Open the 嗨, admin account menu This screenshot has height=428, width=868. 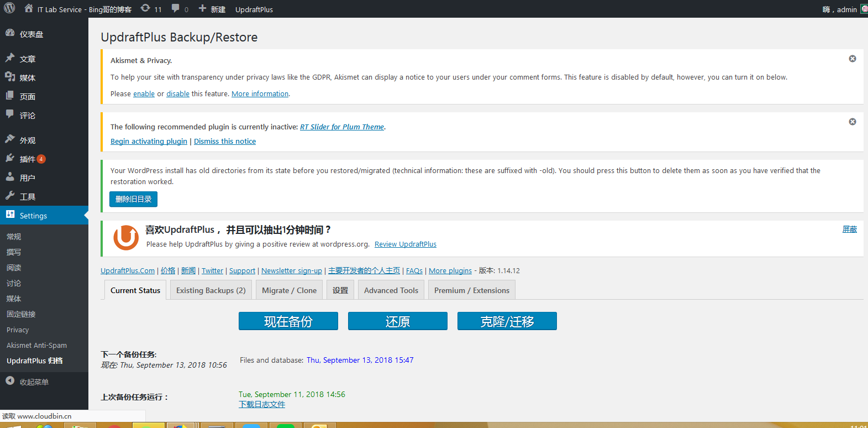coord(840,9)
